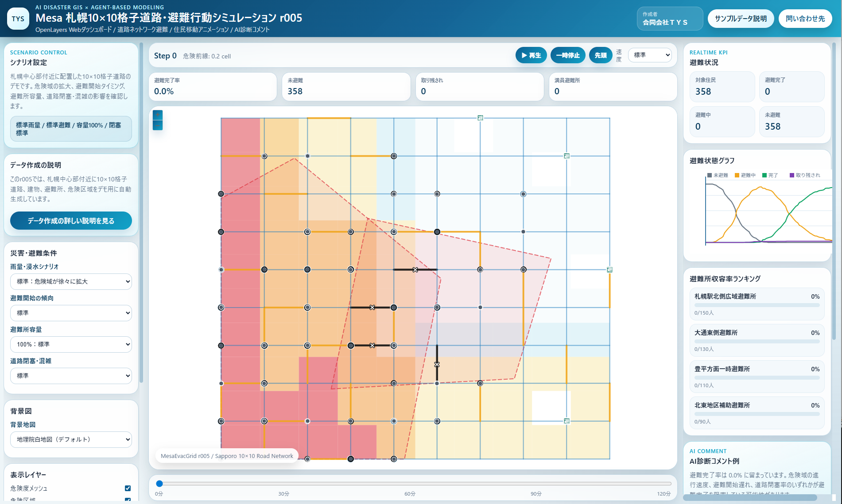Click the 完了 green legend swatch
Image resolution: width=842 pixels, height=504 pixels.
tap(764, 175)
